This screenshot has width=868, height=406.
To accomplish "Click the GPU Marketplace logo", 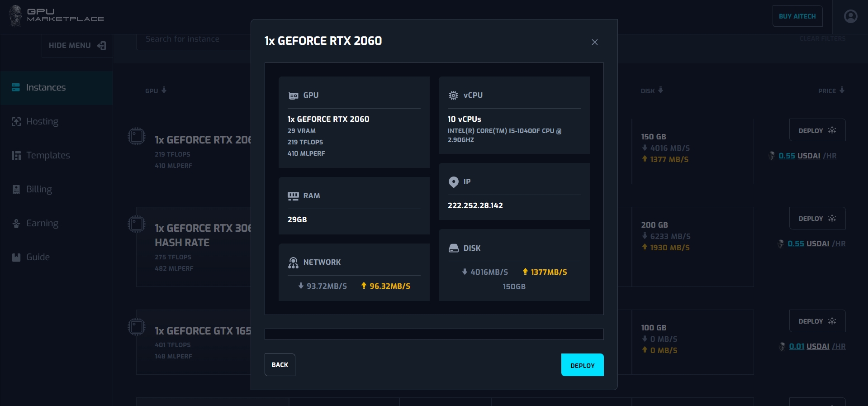I will tap(57, 15).
